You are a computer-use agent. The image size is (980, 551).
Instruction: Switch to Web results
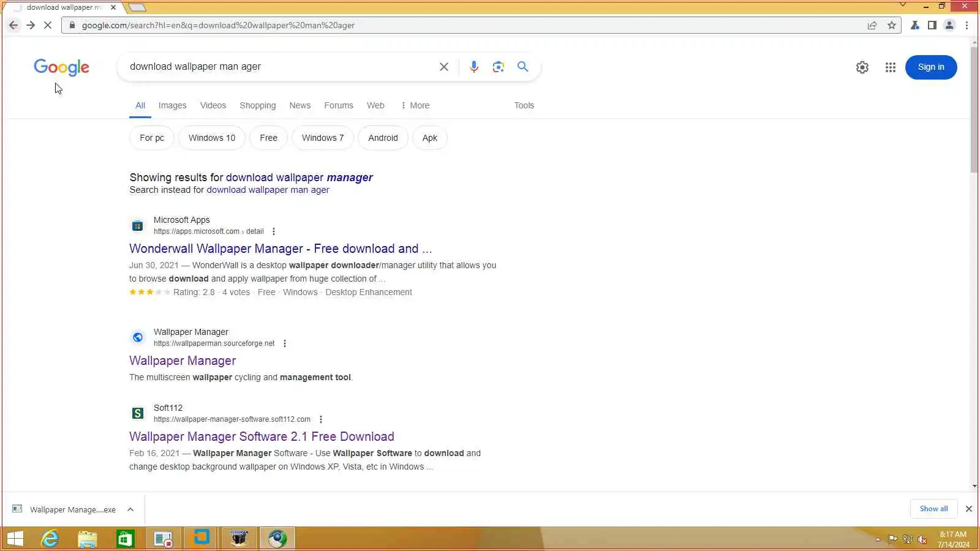[375, 105]
